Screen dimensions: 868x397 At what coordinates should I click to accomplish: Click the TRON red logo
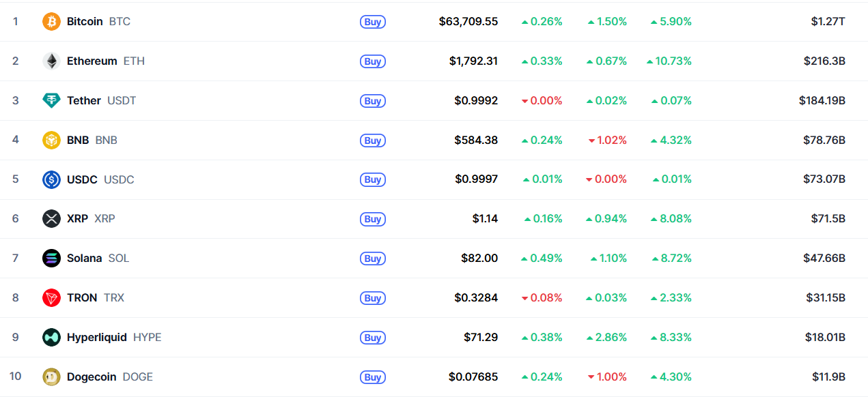coord(51,298)
